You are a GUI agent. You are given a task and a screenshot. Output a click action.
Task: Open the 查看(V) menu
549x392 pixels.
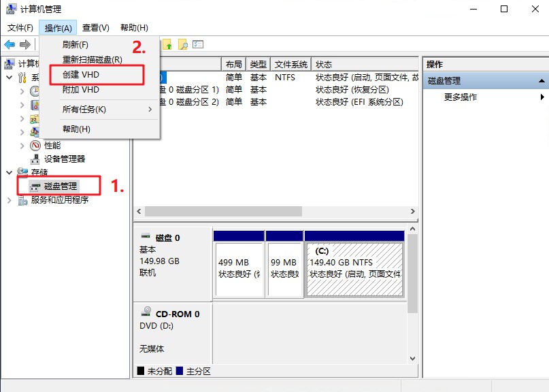coord(96,28)
